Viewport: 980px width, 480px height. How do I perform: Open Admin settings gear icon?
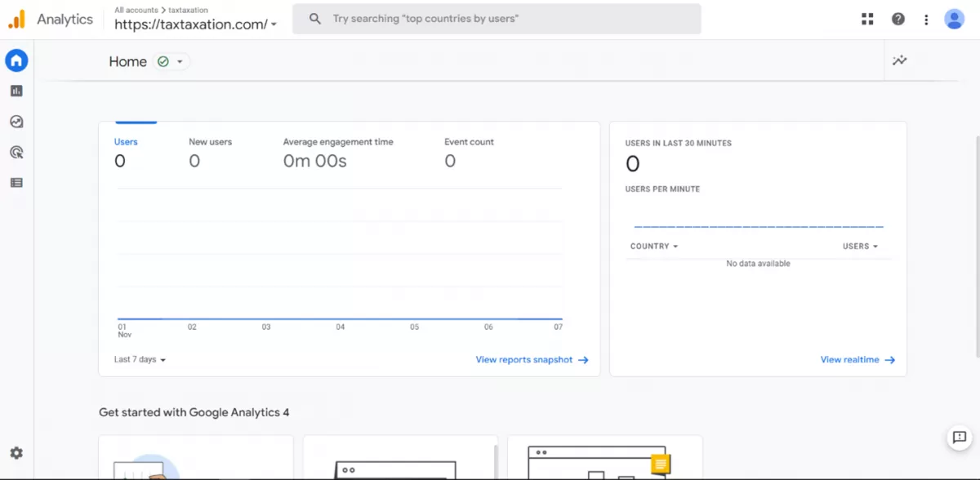point(16,453)
